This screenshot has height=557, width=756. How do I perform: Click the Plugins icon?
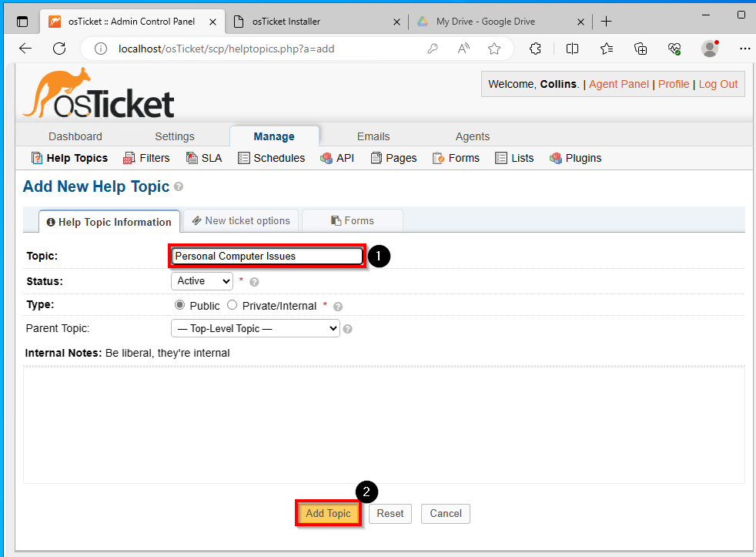(x=555, y=158)
